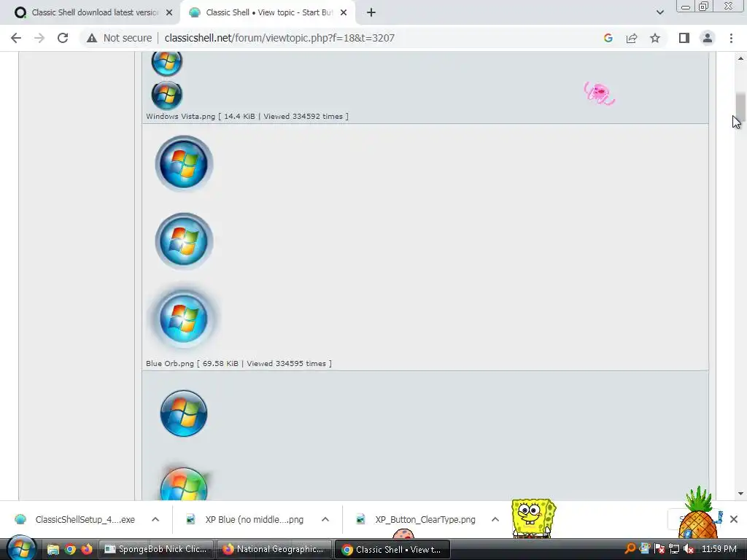Share this page via the share icon
This screenshot has width=747, height=560.
pos(632,38)
